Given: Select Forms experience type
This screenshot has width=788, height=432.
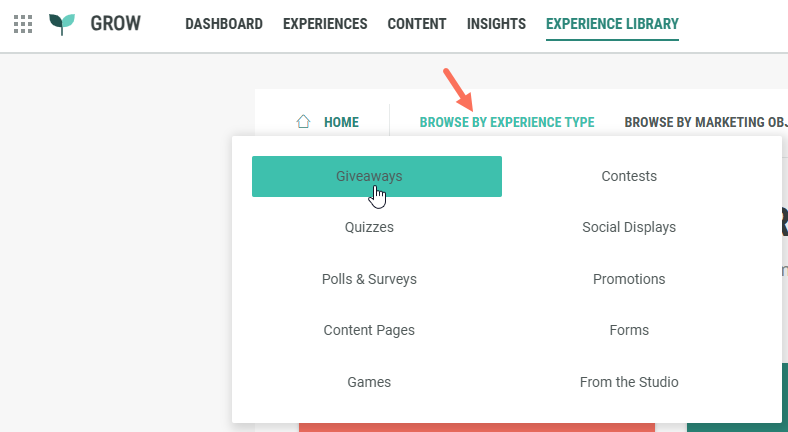Looking at the screenshot, I should pyautogui.click(x=629, y=330).
